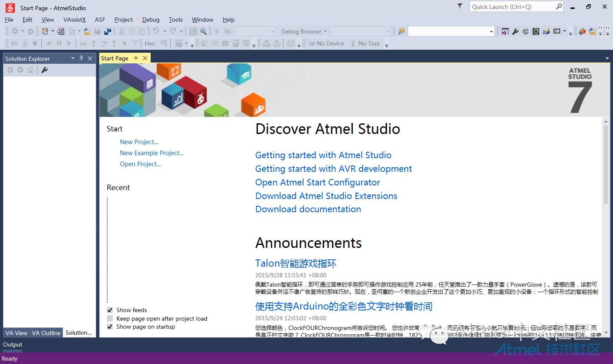Screen dimensions: 613x364
Task: Open the File menu
Action: tap(9, 20)
